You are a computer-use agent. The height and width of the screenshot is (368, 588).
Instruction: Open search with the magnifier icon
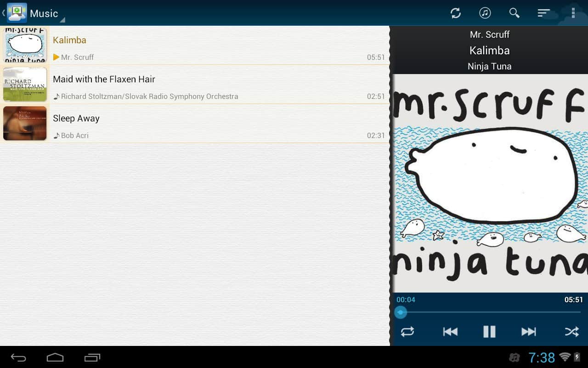514,13
